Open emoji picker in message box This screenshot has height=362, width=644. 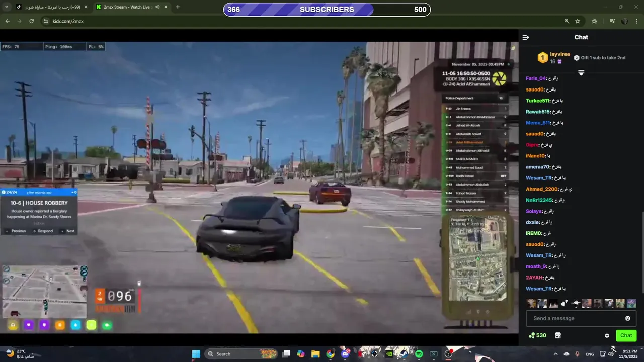point(627,318)
